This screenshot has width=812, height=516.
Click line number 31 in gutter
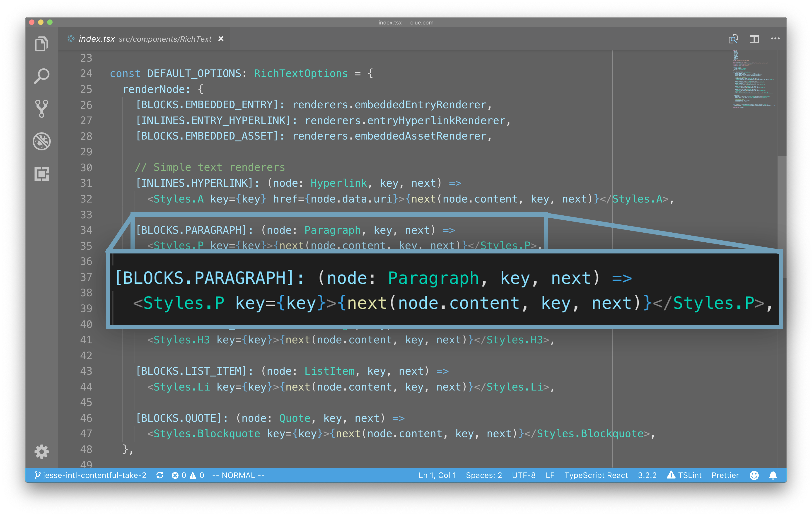coord(86,183)
